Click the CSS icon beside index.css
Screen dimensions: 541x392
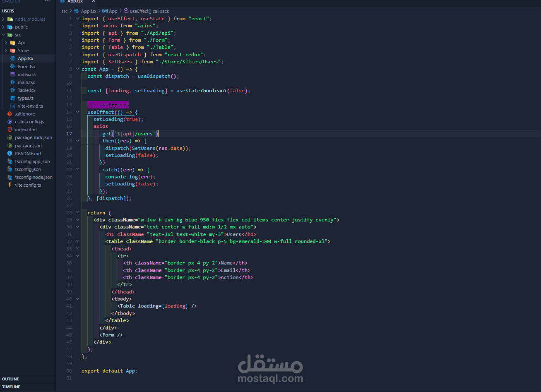click(x=13, y=74)
